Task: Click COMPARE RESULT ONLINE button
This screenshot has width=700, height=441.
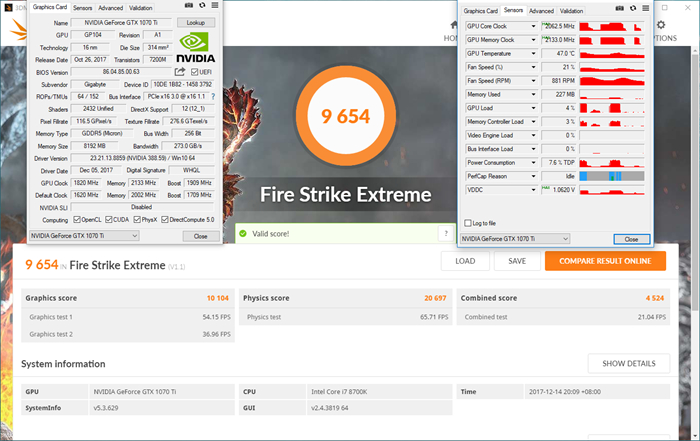Action: (x=605, y=261)
